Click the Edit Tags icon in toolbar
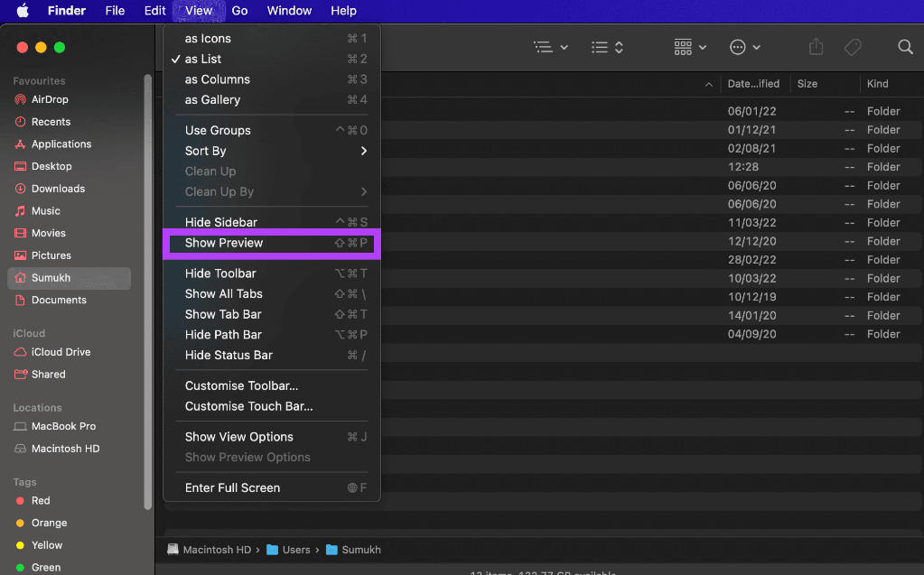 tap(852, 47)
